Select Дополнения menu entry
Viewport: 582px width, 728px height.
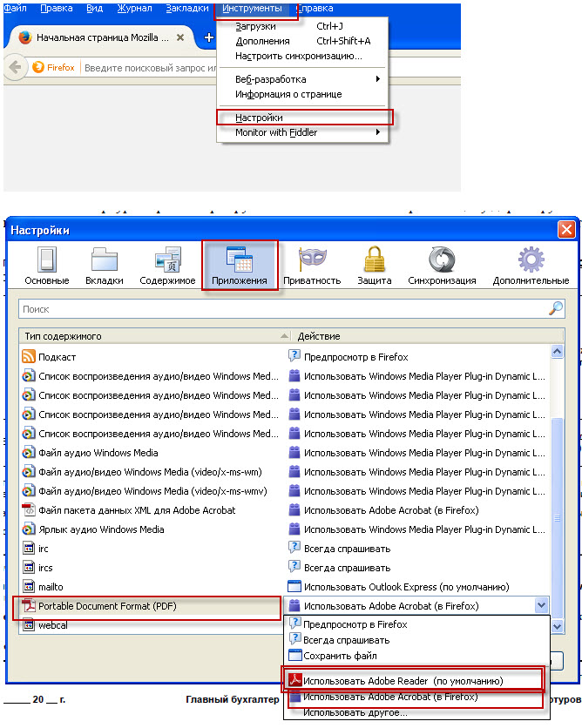pos(302,41)
